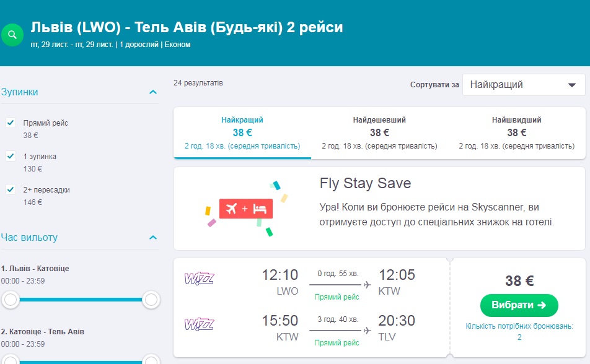Toggle the 2+ пересадки checkbox

point(11,189)
